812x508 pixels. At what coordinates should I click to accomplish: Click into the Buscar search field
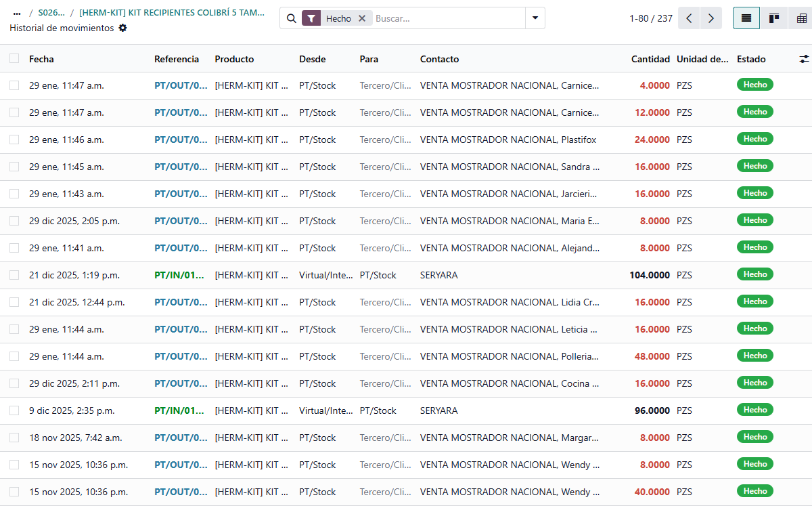(447, 18)
